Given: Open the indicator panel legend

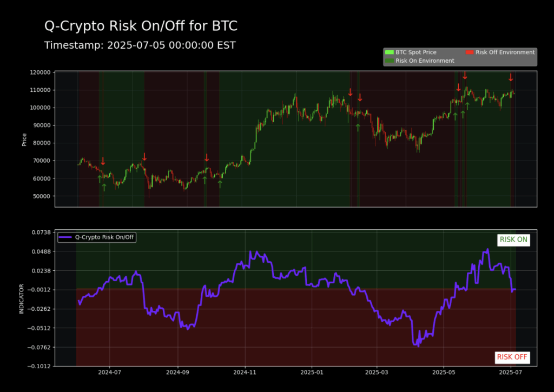Looking at the screenshot, I should (96, 237).
